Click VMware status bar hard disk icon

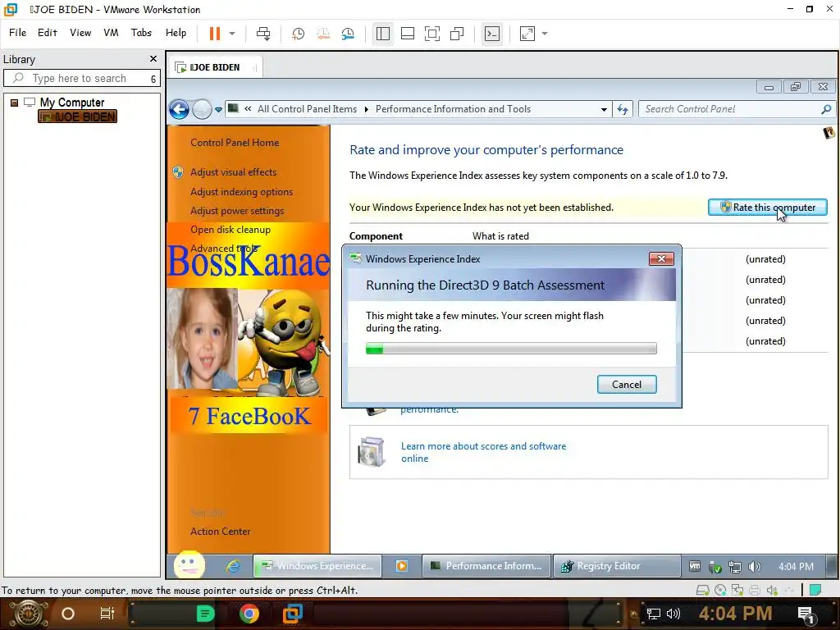click(702, 591)
